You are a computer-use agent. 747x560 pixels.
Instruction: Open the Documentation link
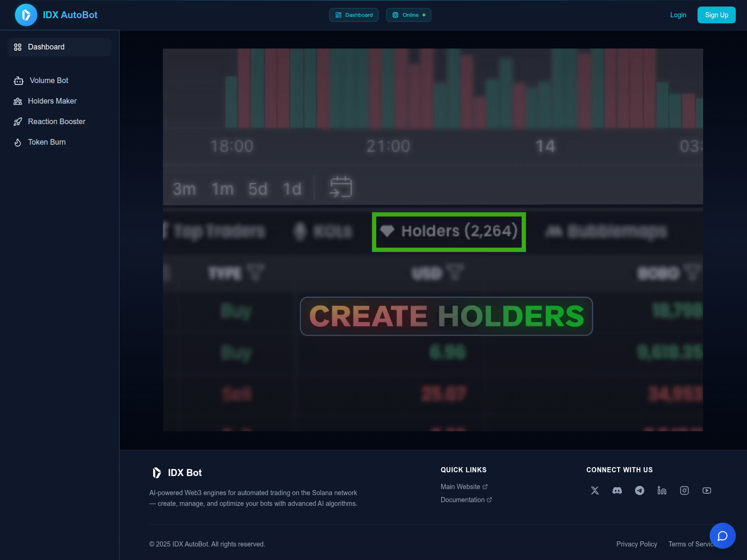466,500
